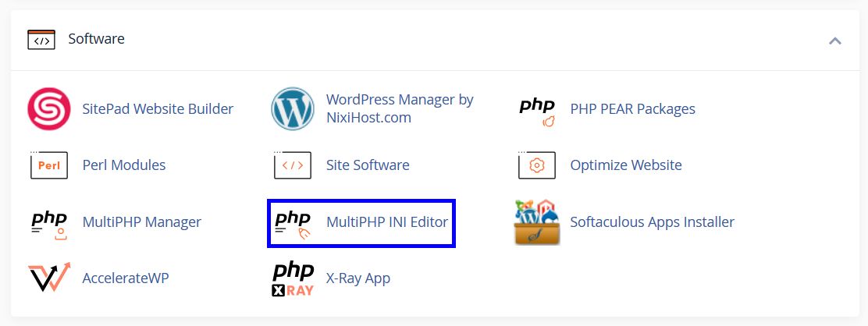Screen dimensions: 868x326
Task: Click the SitePad Website Builder icon
Action: click(x=49, y=109)
